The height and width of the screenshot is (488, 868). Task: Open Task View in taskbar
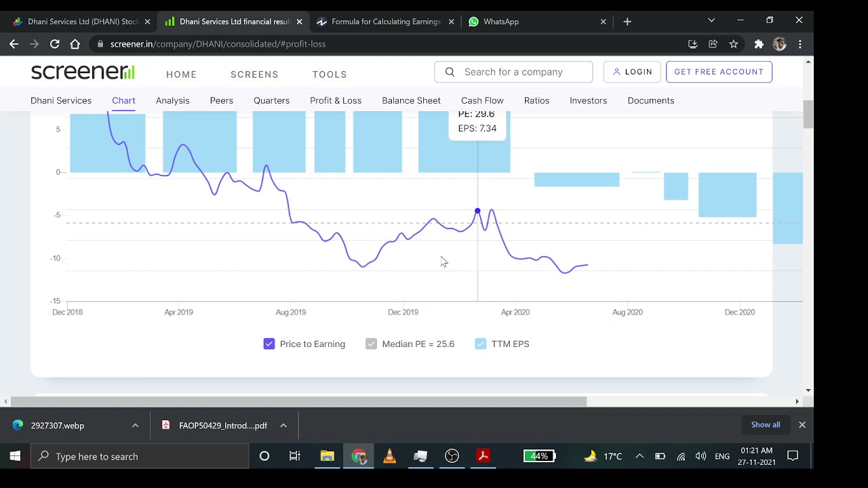tap(295, 456)
